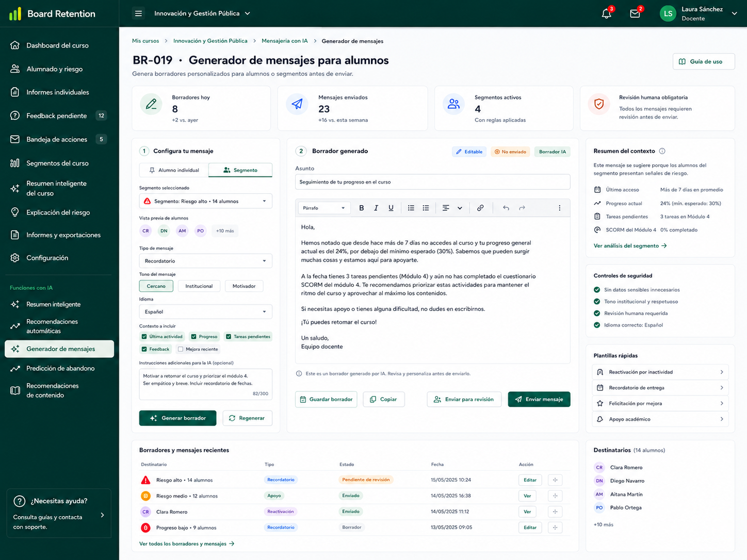Toggle Feedback checkbox
This screenshot has height=560, width=747.
(144, 349)
